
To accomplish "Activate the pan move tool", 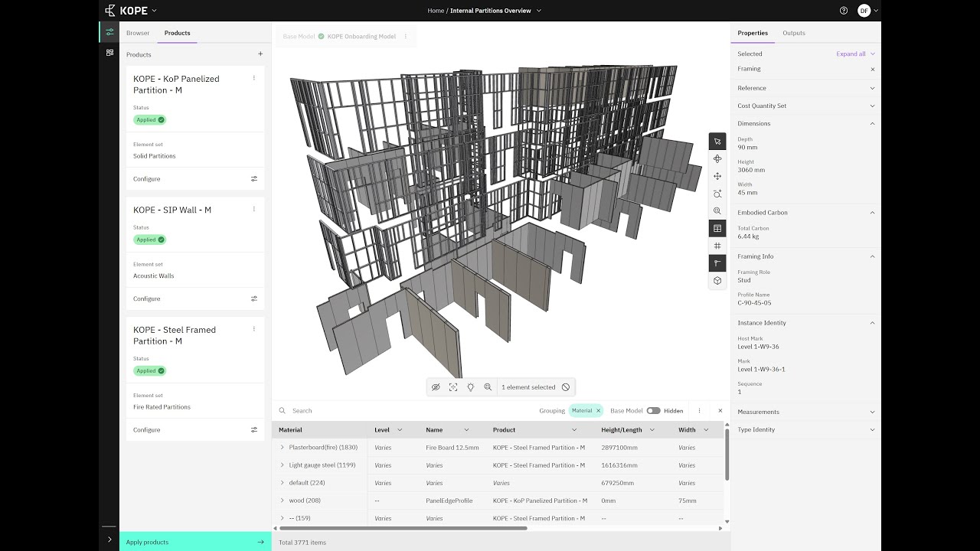I will [x=717, y=176].
